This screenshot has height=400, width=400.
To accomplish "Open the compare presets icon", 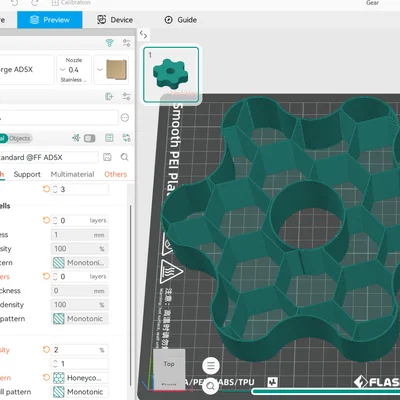I will coord(126,138).
